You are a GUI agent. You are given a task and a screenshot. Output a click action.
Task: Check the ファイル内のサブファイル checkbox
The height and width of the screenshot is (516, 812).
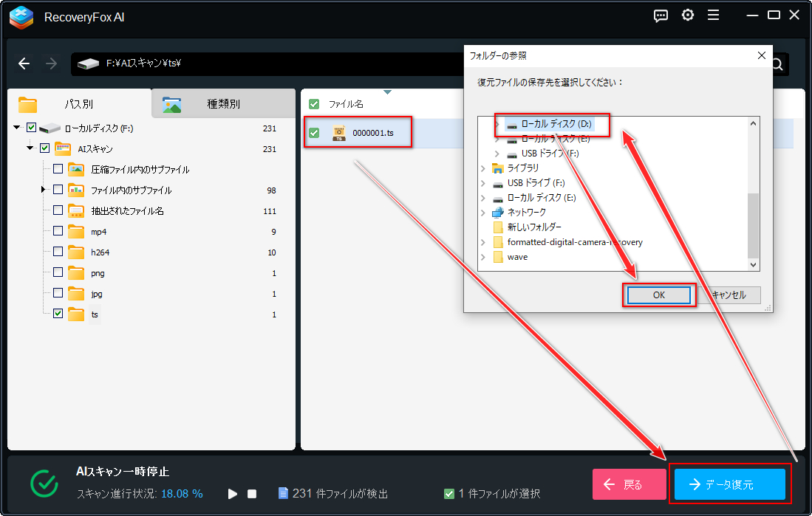(58, 190)
